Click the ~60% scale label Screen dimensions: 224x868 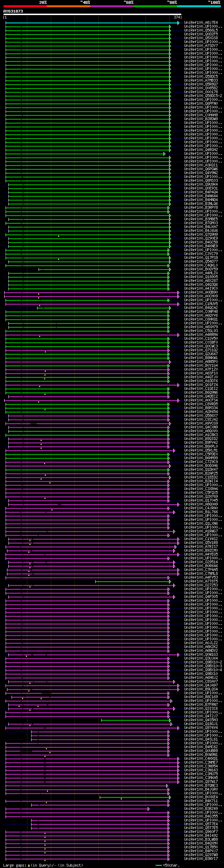click(x=128, y=2)
